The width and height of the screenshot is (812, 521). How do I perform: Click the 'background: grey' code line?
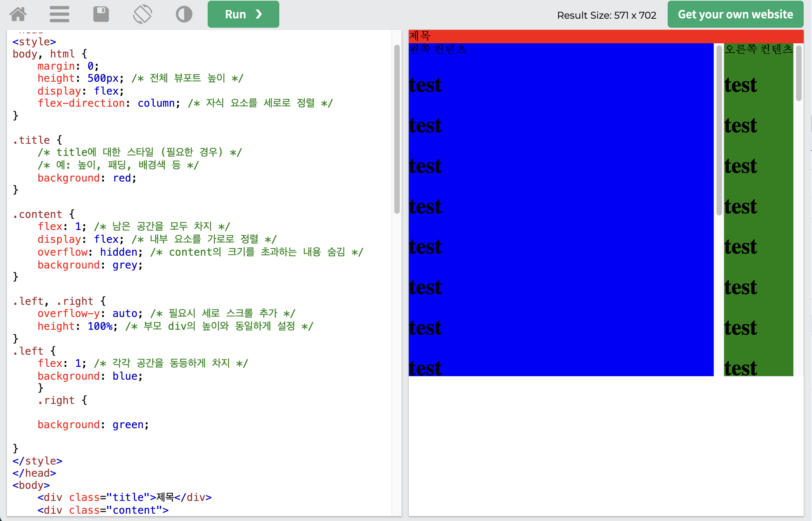click(x=90, y=265)
